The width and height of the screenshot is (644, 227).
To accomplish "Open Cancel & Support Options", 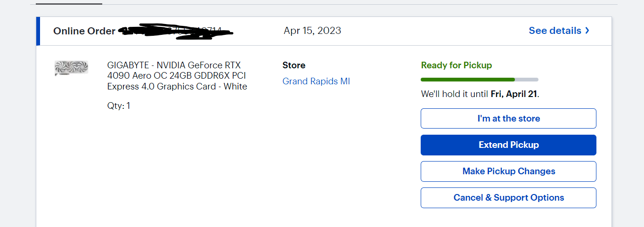I will 508,198.
